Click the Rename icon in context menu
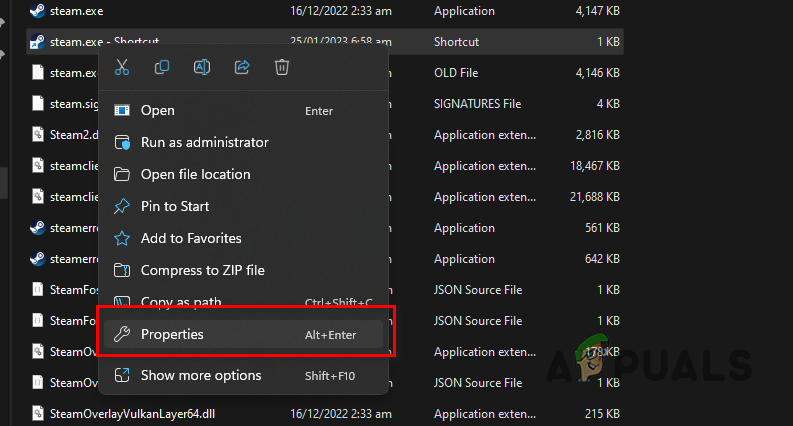This screenshot has width=793, height=426. [x=202, y=67]
